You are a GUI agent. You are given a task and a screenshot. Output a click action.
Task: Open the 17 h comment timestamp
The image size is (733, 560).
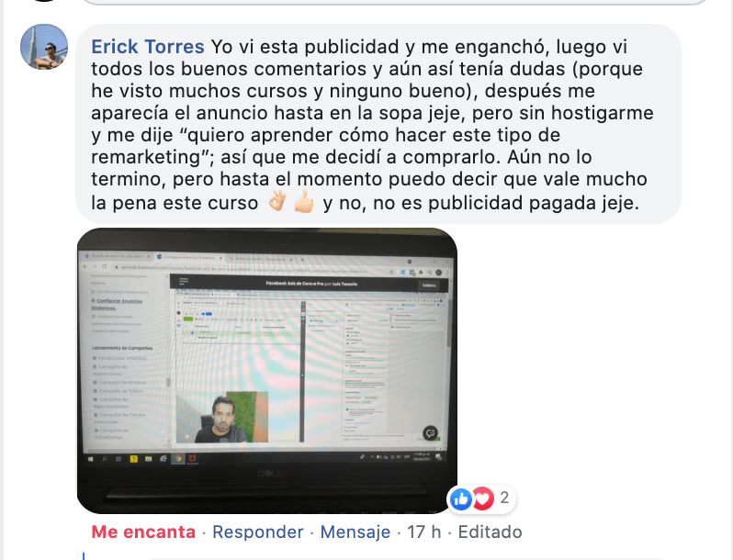pos(423,532)
